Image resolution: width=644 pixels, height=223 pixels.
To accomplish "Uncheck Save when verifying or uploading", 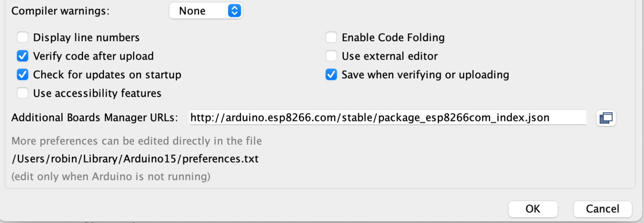I will 331,75.
